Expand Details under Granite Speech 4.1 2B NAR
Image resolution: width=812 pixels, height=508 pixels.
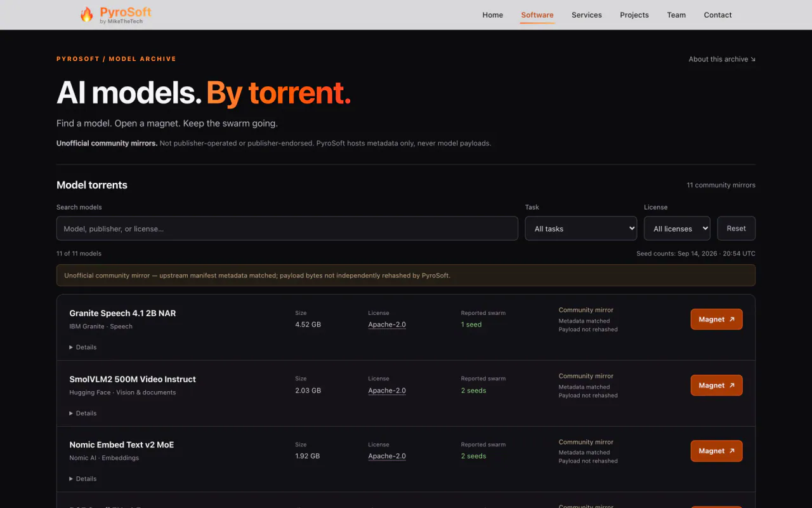point(83,347)
